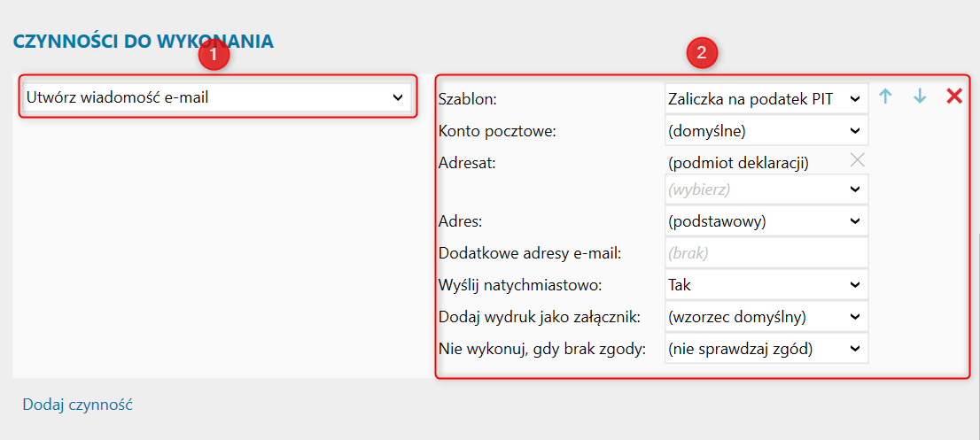This screenshot has width=980, height=440.
Task: Click the chevron next to 'Tak' value
Action: tap(855, 284)
